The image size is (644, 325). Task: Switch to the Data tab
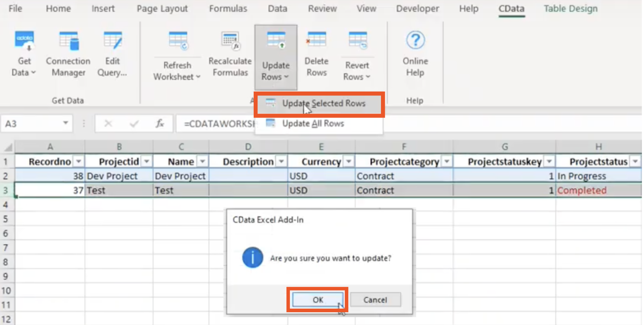click(x=277, y=9)
